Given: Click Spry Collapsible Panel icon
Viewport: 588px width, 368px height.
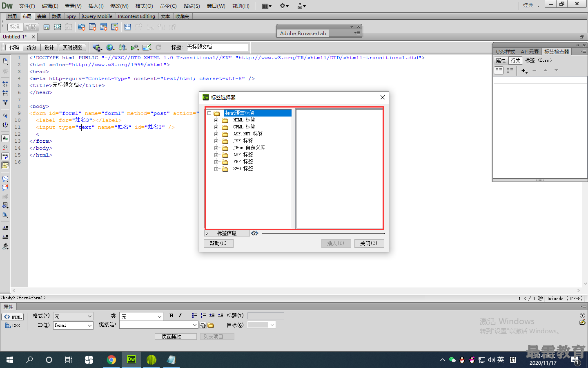Looking at the screenshot, I should 115,27.
